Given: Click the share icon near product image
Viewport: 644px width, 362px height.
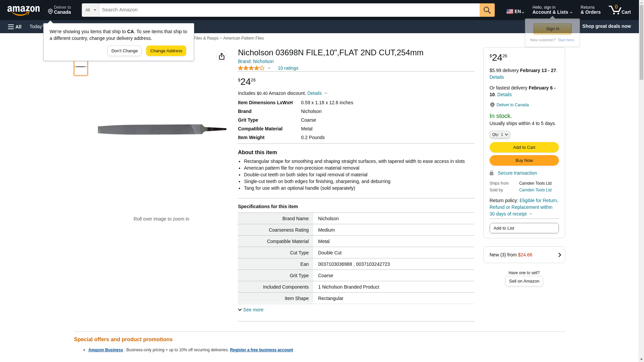Looking at the screenshot, I should [222, 56].
